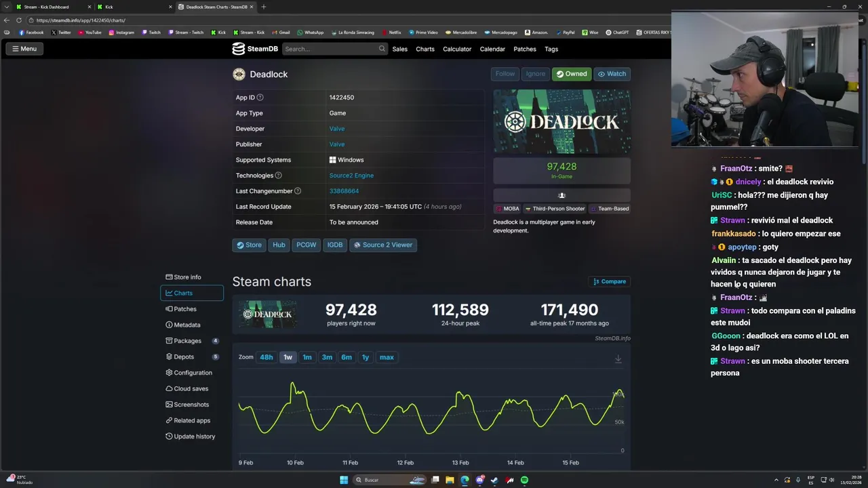Screen dimensions: 868x488
Task: Set chart zoom to 1y
Action: pos(366,357)
